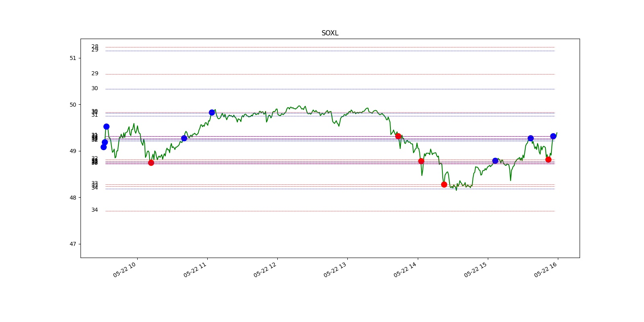Click the x-axis label 05-22 11

[x=195, y=269]
